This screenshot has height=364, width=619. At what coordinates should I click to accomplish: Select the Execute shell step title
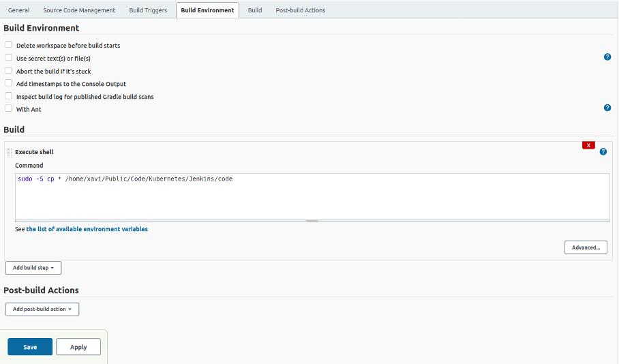pyautogui.click(x=34, y=152)
